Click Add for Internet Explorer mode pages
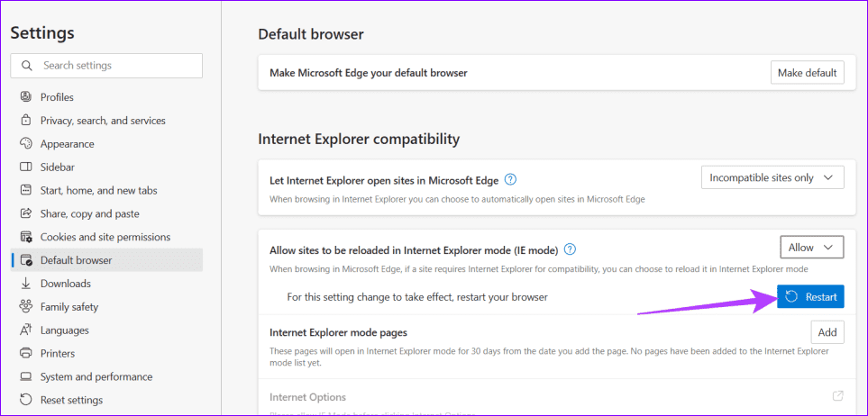 pyautogui.click(x=827, y=332)
